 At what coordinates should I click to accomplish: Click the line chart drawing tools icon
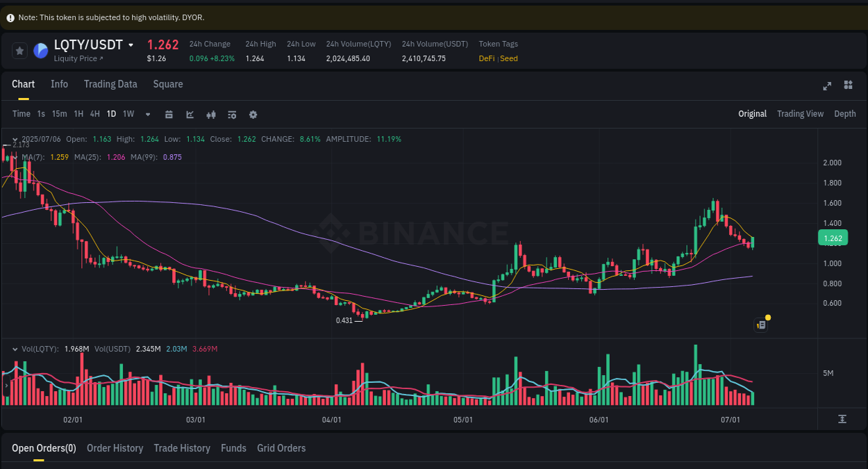(x=190, y=114)
